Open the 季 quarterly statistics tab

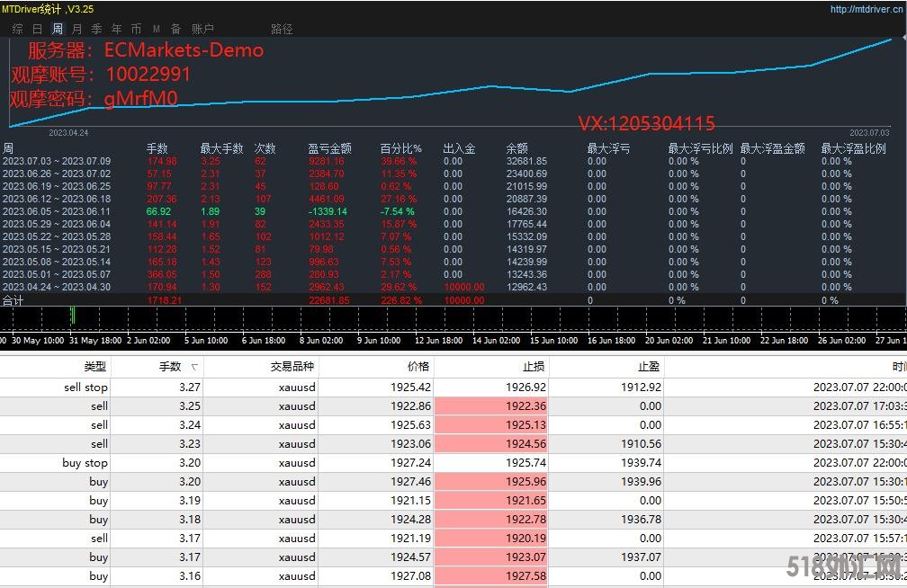click(97, 29)
